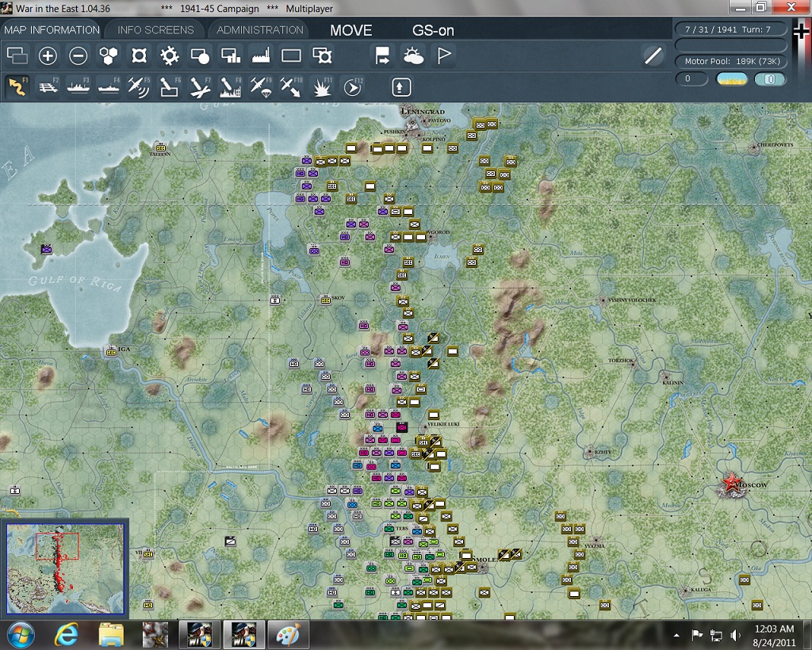This screenshot has width=812, height=650.
Task: Zoom in with the plus icon
Action: [48, 55]
